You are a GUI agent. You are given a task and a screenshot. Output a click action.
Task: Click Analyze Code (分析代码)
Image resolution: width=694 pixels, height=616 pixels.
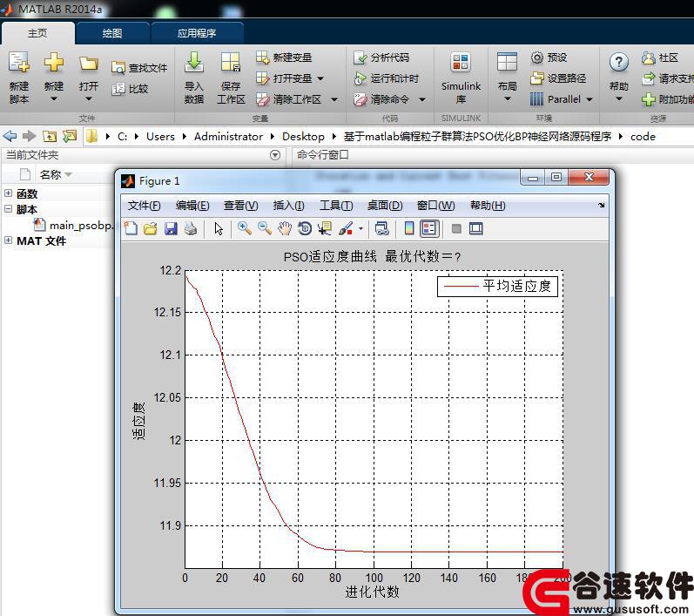click(381, 58)
